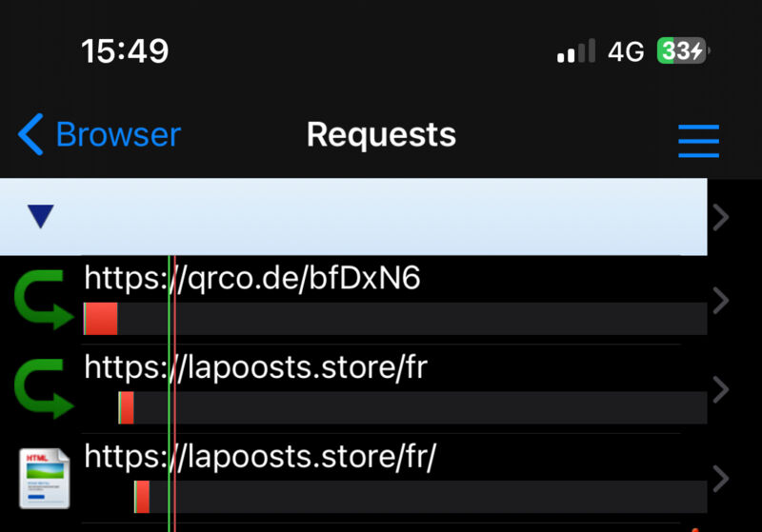Tap the battery charging indicator
762x532 pixels.
(x=683, y=50)
